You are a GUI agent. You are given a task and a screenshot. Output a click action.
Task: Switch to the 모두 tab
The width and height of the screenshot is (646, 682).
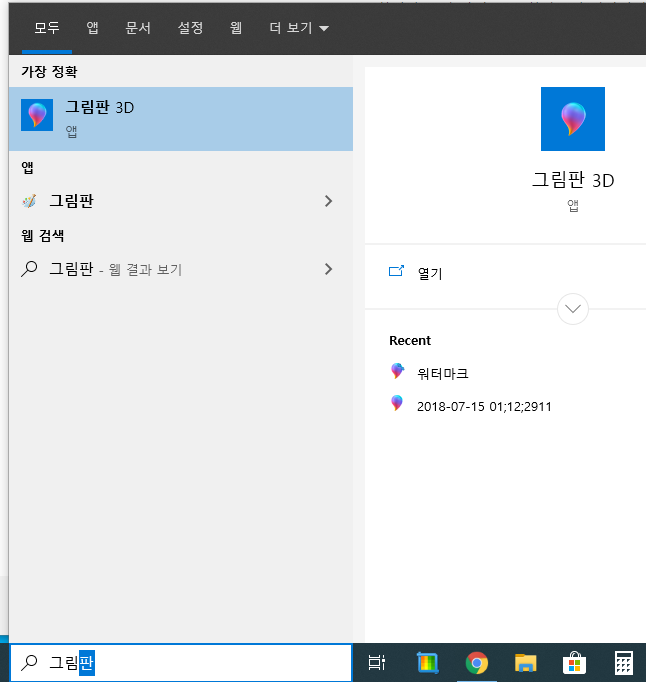[x=47, y=28]
